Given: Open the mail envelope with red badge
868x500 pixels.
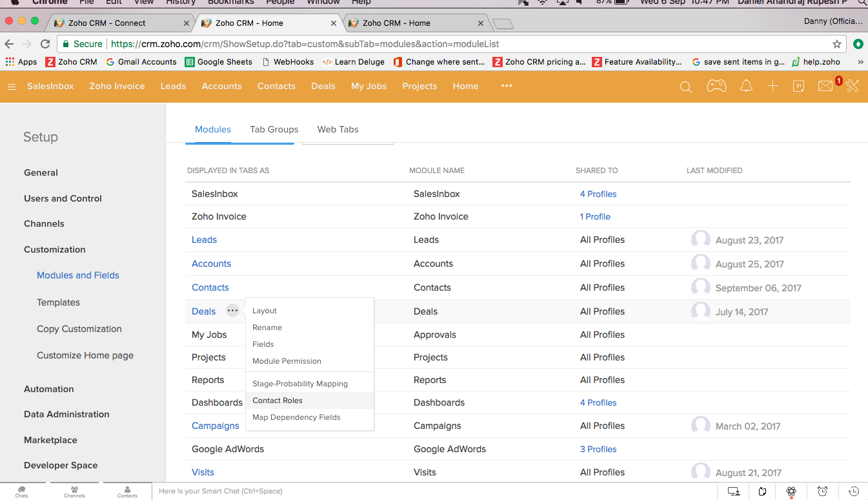Looking at the screenshot, I should 825,86.
